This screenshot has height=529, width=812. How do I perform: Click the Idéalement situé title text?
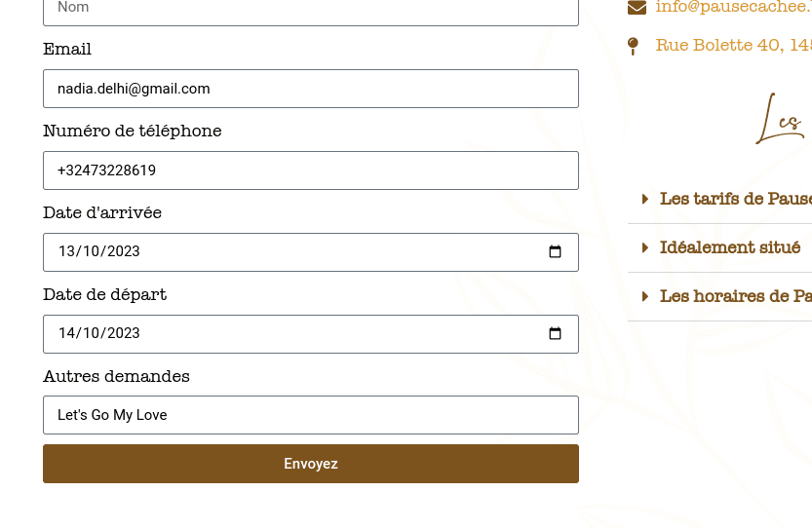pyautogui.click(x=730, y=247)
